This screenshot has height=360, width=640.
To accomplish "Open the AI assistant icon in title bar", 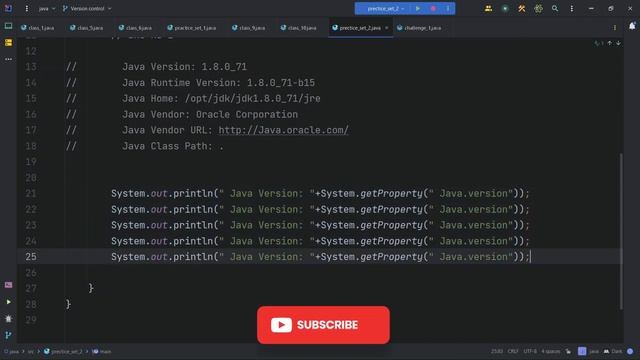I will 538,8.
